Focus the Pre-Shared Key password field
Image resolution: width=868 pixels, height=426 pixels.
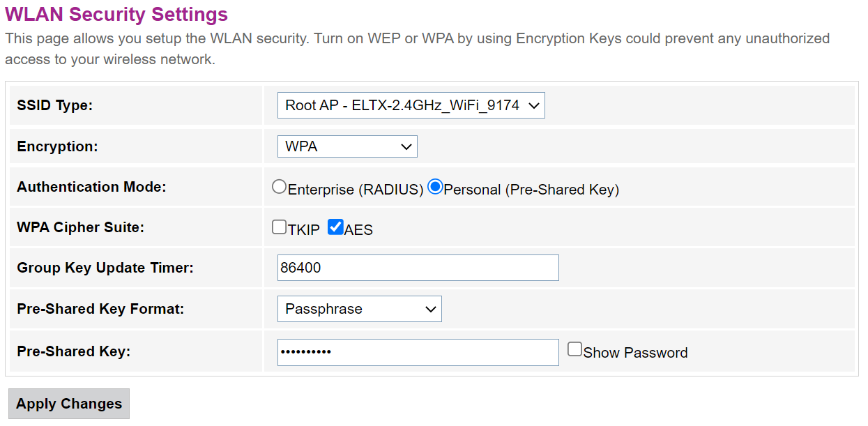point(418,352)
